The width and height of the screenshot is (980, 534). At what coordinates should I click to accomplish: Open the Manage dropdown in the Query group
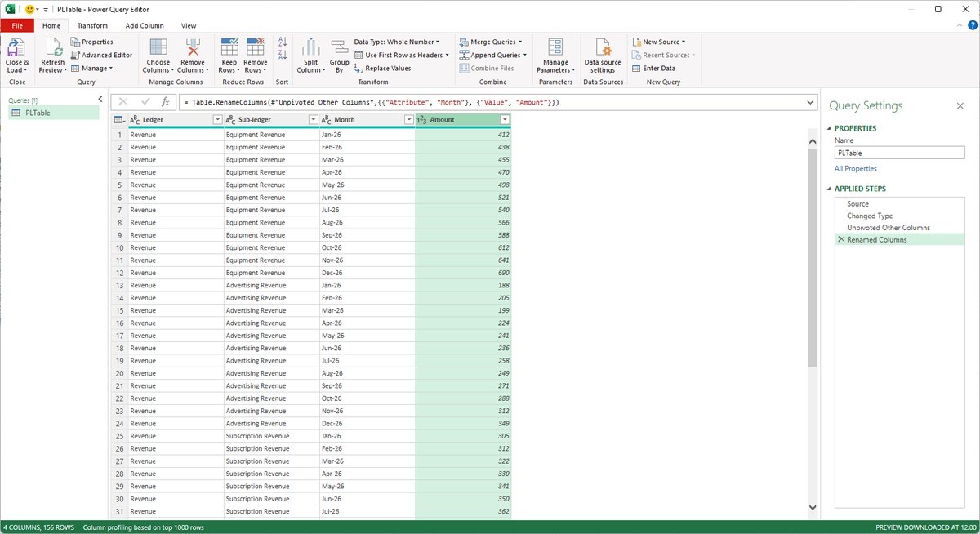point(91,69)
